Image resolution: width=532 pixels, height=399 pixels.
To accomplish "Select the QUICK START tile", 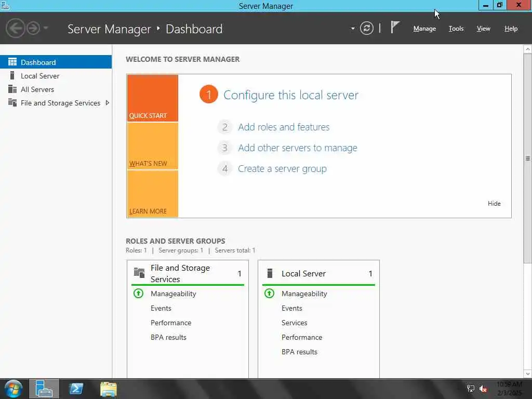I will [x=152, y=98].
